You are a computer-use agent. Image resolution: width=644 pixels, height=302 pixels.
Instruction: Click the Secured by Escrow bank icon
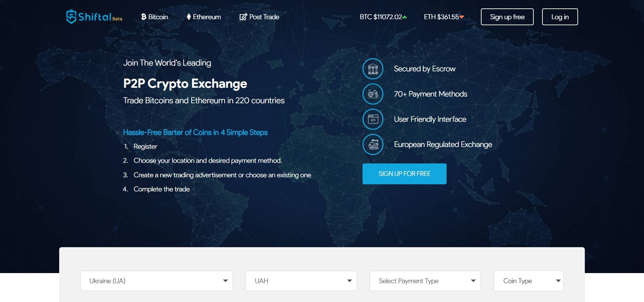point(373,69)
